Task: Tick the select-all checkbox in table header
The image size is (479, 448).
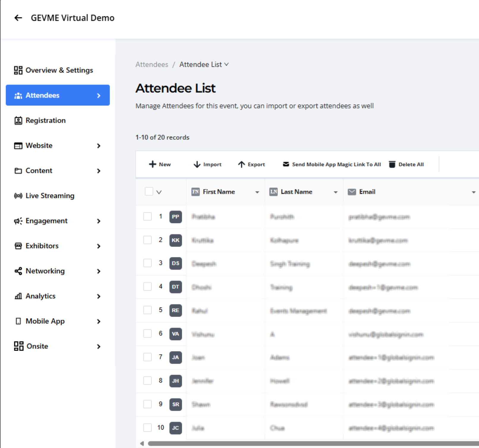Action: point(149,192)
